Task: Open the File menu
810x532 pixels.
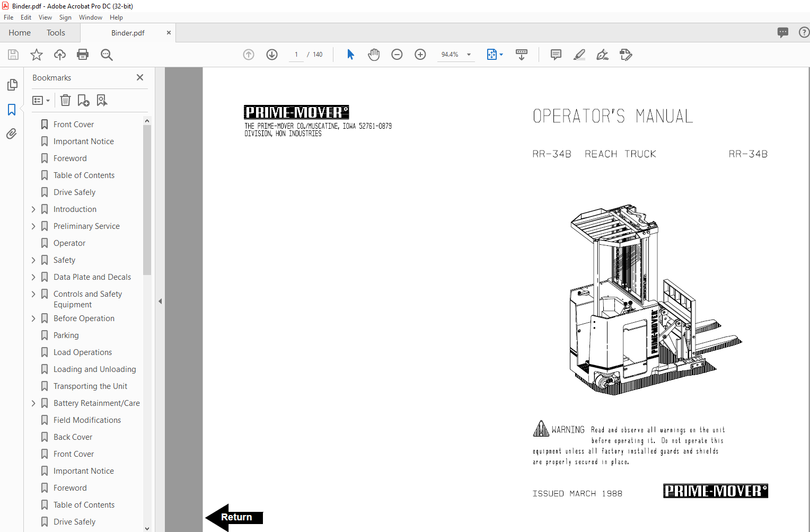Action: 8,17
